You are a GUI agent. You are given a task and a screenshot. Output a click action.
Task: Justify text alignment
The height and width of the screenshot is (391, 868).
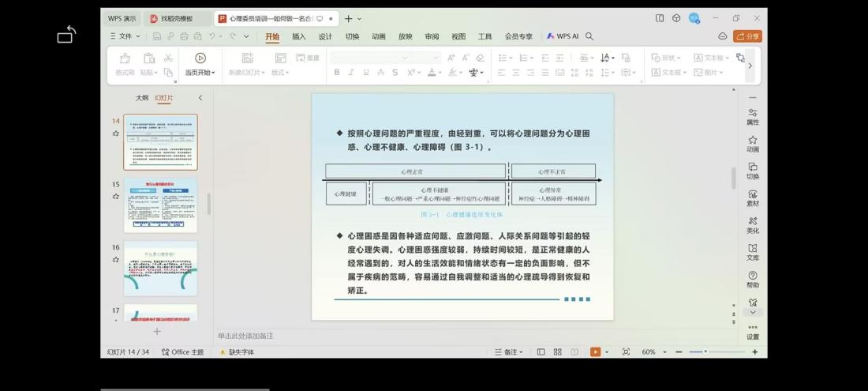coord(545,72)
